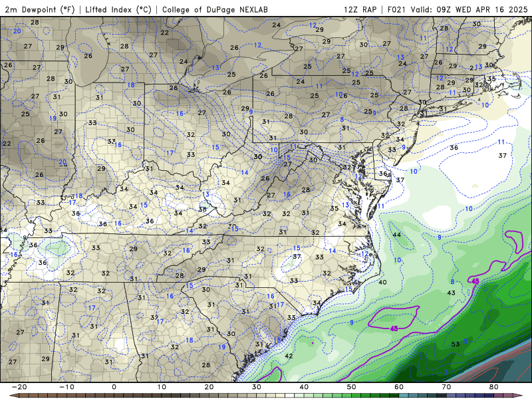This screenshot has height=399, width=532.
Task: Click the black "40" dewpoint value offshore
Action: (382, 282)
